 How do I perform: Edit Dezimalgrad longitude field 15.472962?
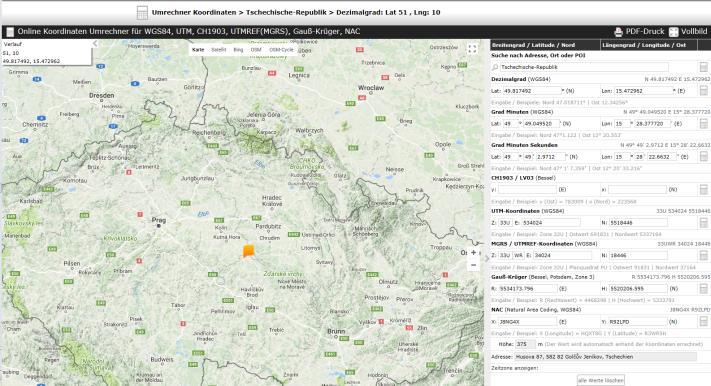tap(643, 91)
